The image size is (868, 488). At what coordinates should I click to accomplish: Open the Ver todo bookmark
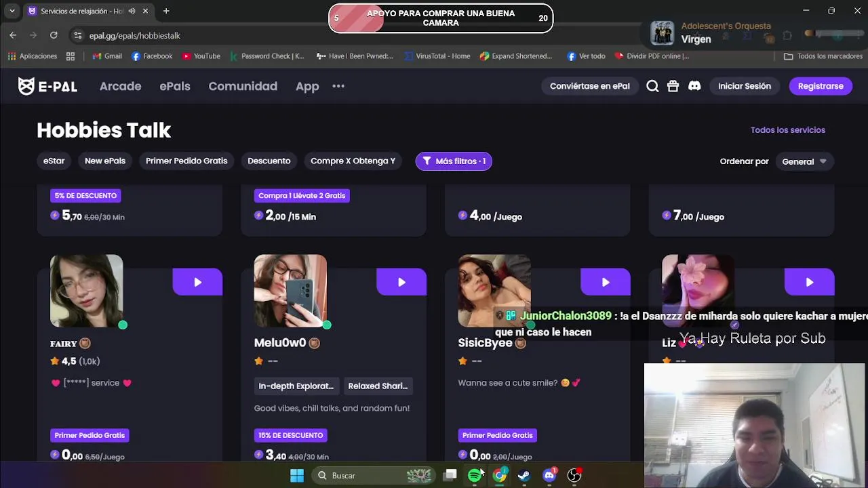click(x=586, y=56)
